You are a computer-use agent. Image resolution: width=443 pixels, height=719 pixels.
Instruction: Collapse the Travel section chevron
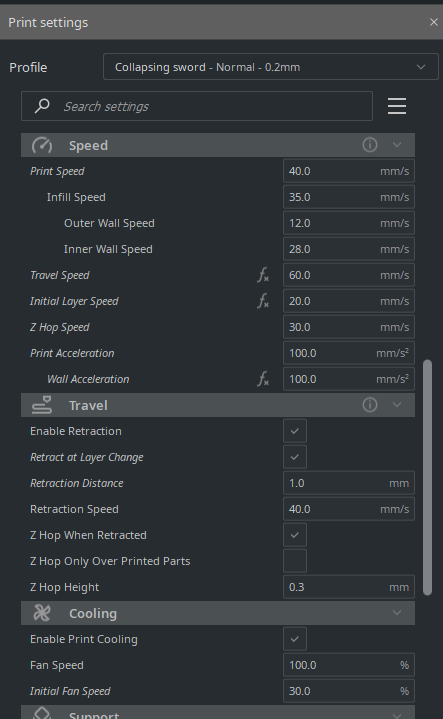(x=397, y=405)
